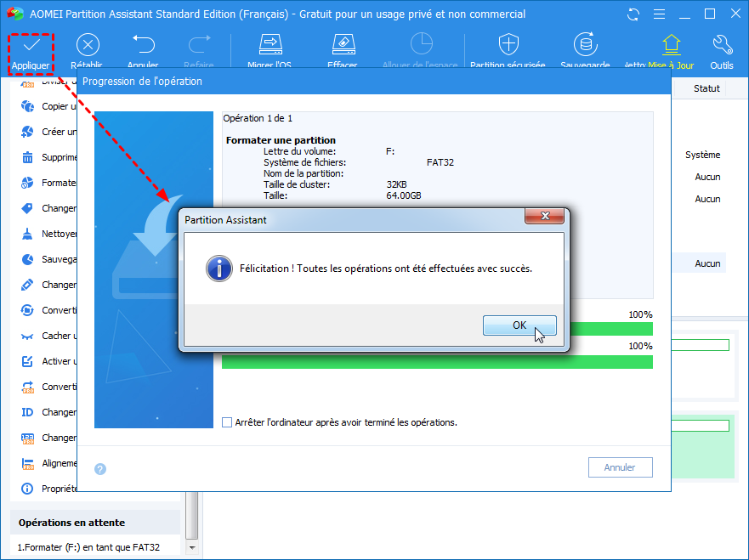Image resolution: width=749 pixels, height=560 pixels.
Task: Enable shutdown after operations checkbox
Action: tap(226, 422)
